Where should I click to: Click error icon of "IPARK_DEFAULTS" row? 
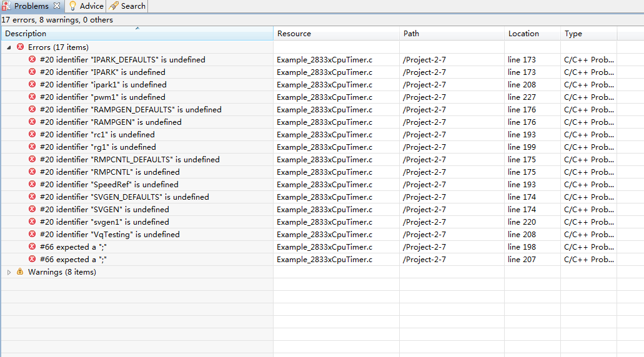click(32, 59)
